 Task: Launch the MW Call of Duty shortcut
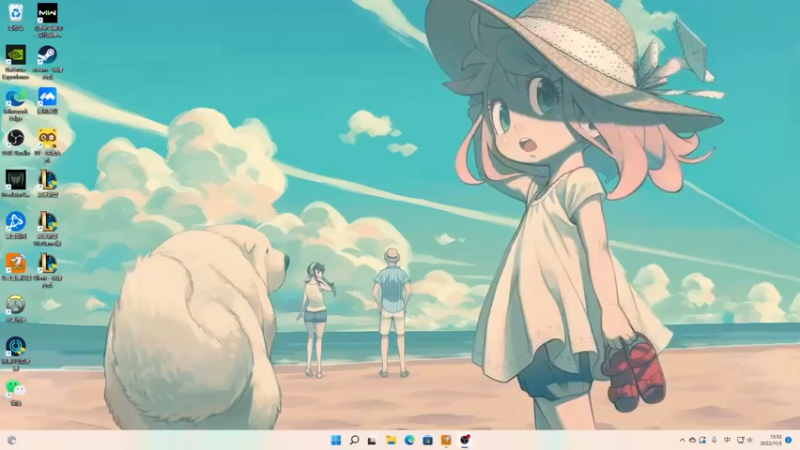(x=47, y=20)
